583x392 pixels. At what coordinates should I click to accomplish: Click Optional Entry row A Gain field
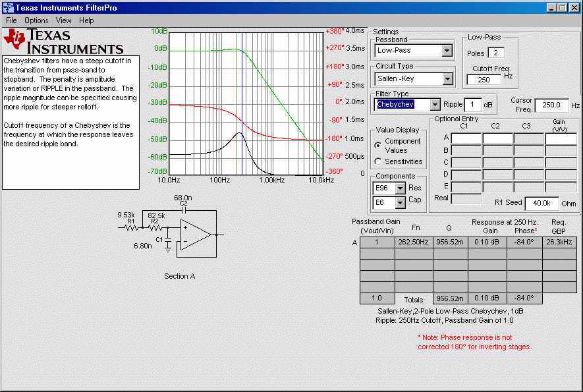tap(561, 138)
